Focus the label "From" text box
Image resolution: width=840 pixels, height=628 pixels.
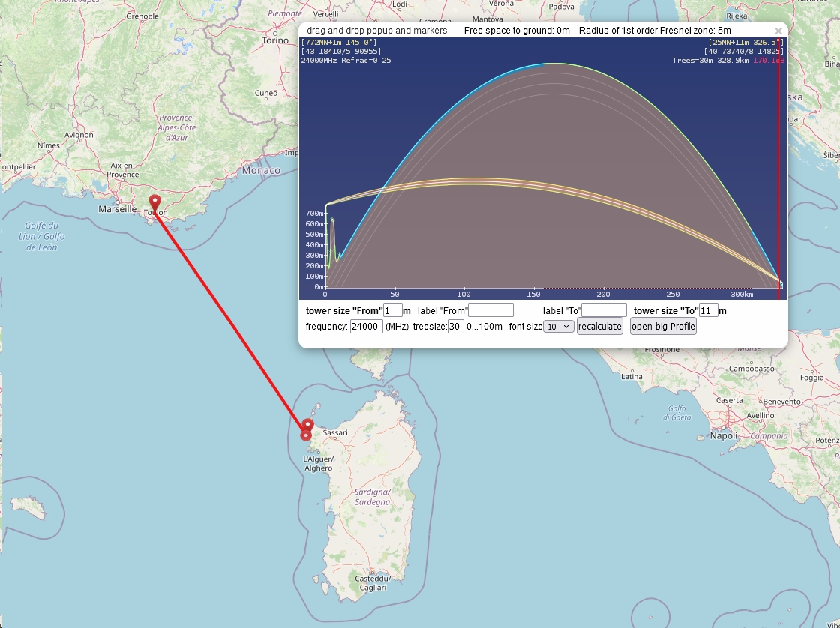tap(490, 310)
